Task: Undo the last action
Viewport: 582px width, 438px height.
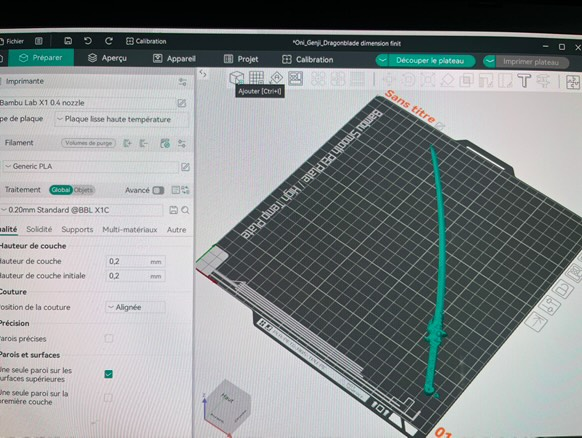Action: point(88,41)
